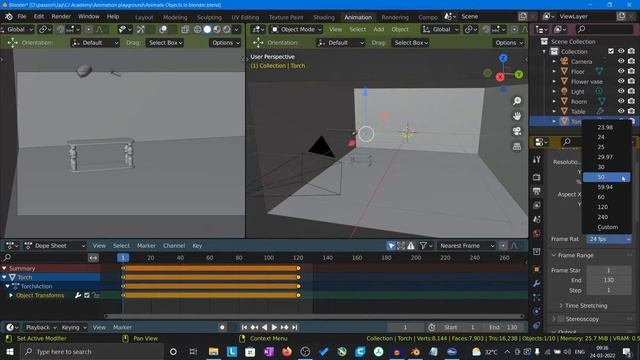The image size is (640, 360).
Task: Open the Frame Rate dropdown showing 24 fps
Action: tap(609, 239)
